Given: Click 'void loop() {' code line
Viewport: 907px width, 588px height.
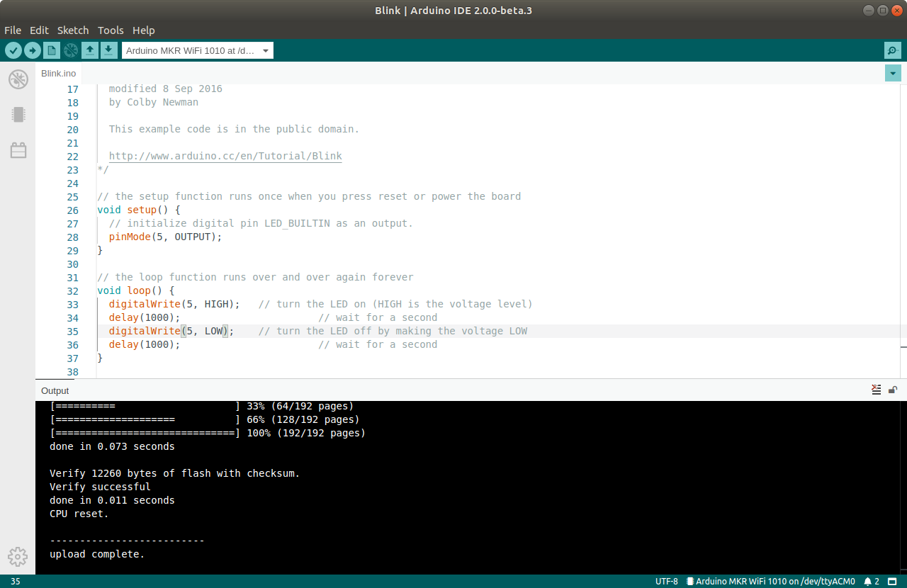Looking at the screenshot, I should pyautogui.click(x=136, y=290).
